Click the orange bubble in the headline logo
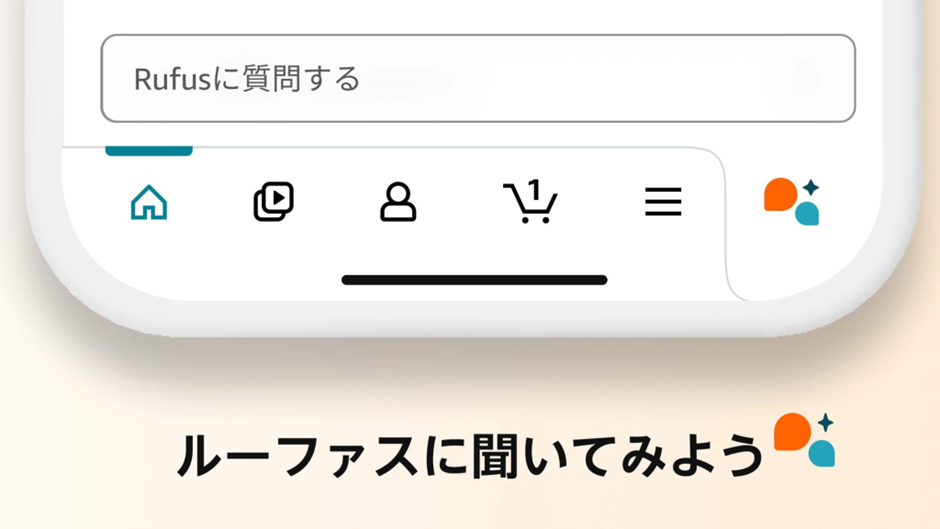Viewport: 940px width, 529px height. pyautogui.click(x=792, y=431)
